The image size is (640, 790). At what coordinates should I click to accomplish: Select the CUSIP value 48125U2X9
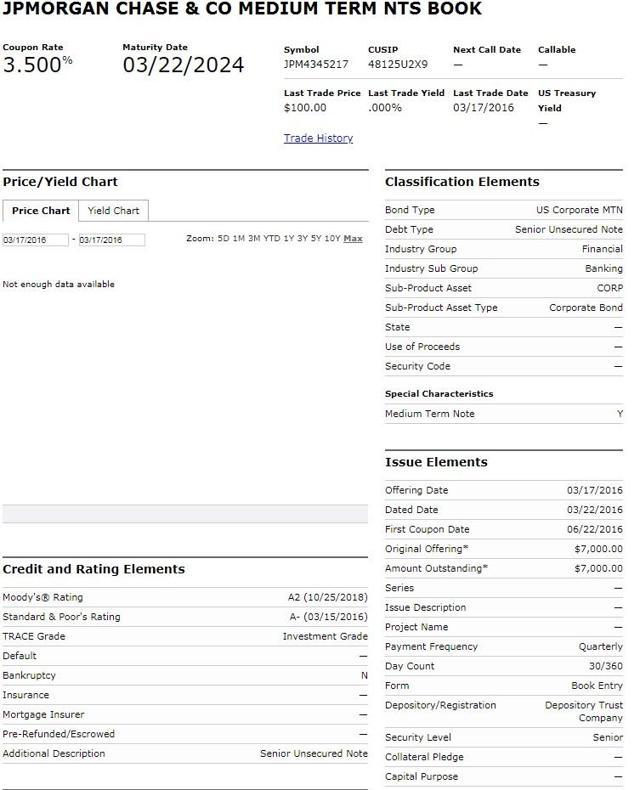[x=398, y=64]
